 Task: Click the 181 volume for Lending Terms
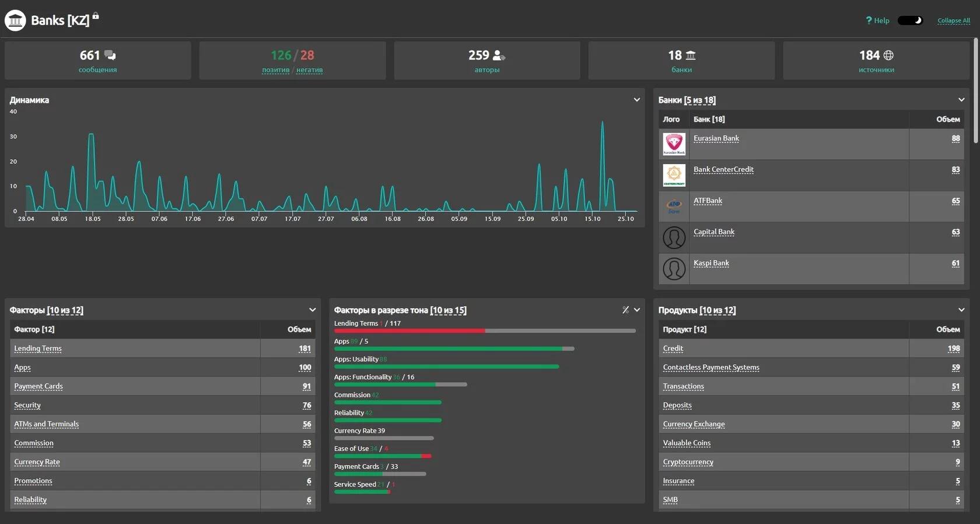[x=304, y=348]
